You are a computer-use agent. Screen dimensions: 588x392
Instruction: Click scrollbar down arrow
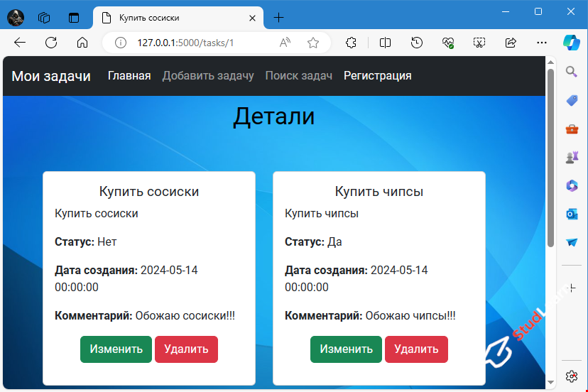tap(550, 382)
